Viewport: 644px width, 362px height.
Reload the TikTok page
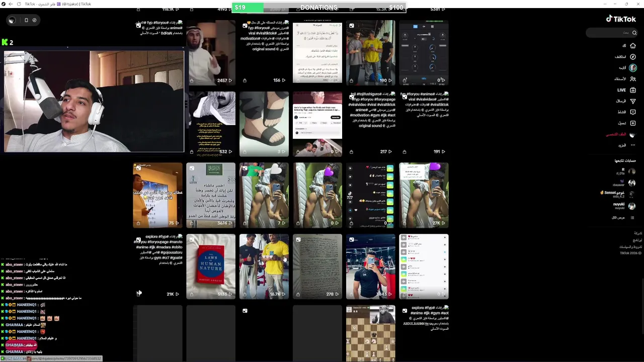point(19,4)
